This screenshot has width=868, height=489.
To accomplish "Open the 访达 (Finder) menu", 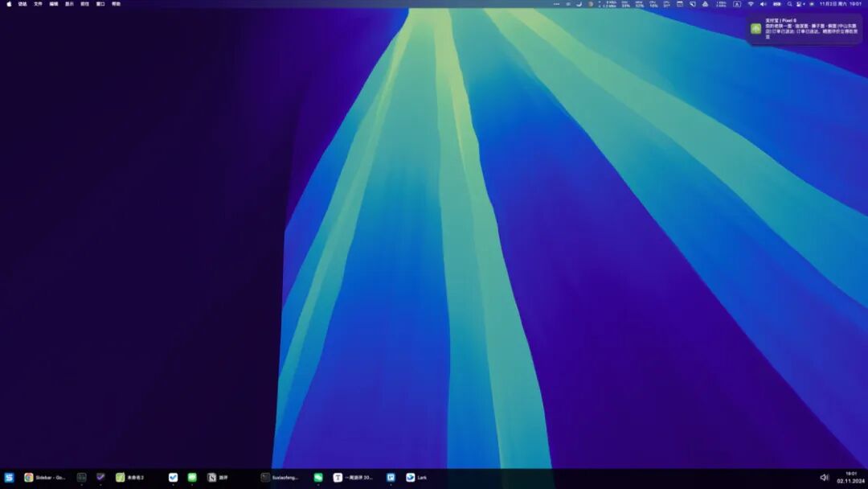I will coord(23,4).
